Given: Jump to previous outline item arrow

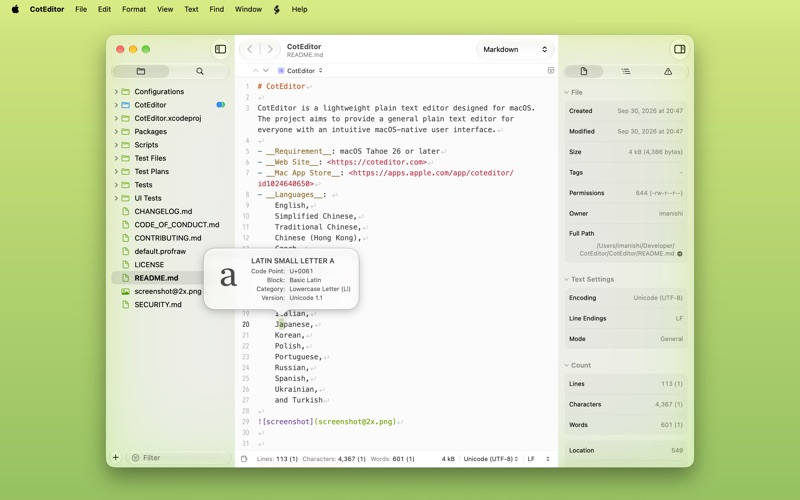Looking at the screenshot, I should 256,70.
